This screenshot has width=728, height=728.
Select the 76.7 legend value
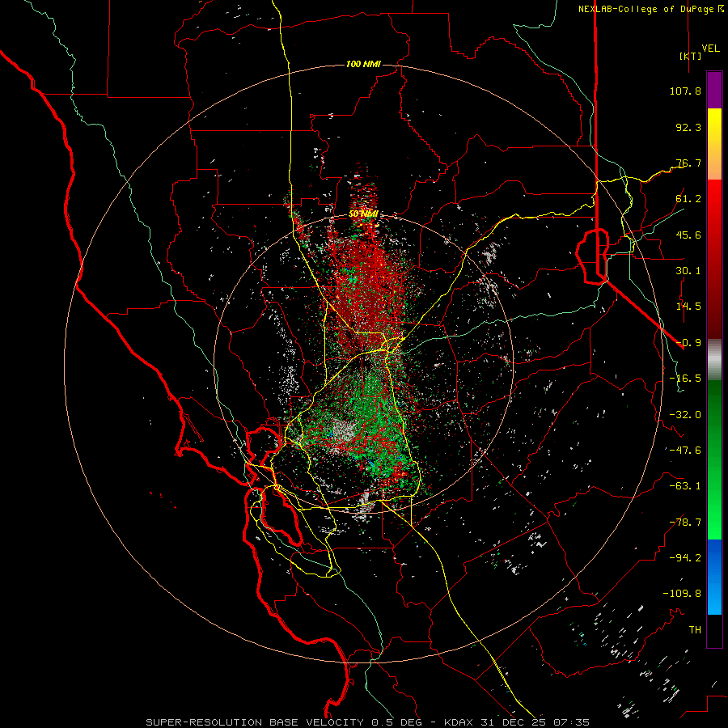pos(688,163)
